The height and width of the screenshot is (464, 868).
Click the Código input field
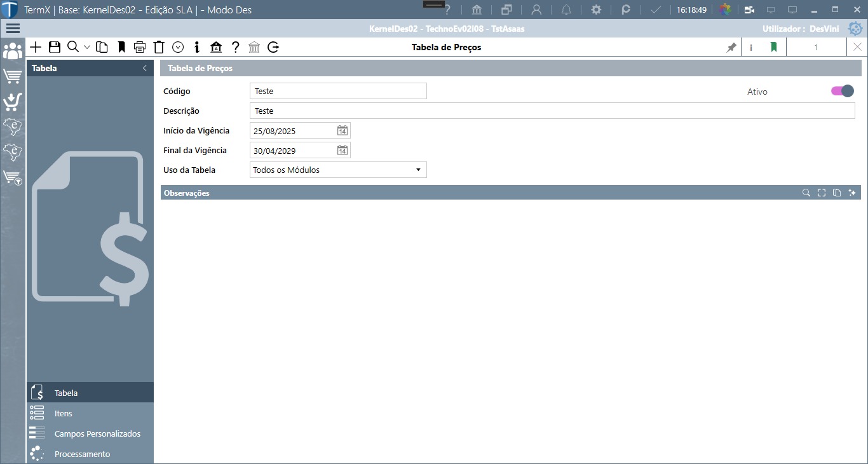tap(338, 91)
